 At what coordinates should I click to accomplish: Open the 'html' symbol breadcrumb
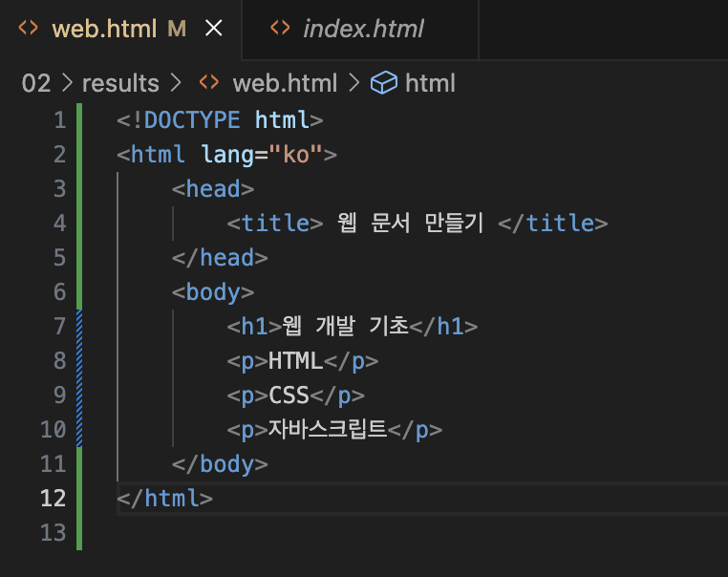[x=430, y=83]
